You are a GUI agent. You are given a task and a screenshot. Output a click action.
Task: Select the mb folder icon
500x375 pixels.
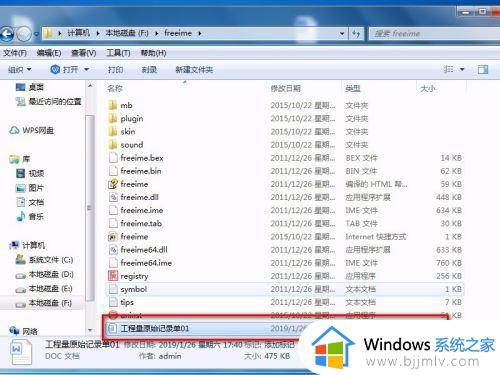point(113,105)
